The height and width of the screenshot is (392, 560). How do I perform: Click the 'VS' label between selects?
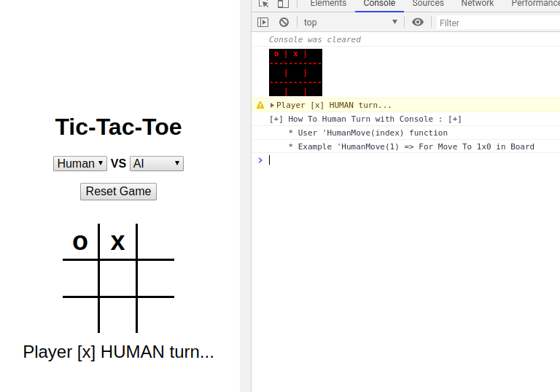pos(118,163)
